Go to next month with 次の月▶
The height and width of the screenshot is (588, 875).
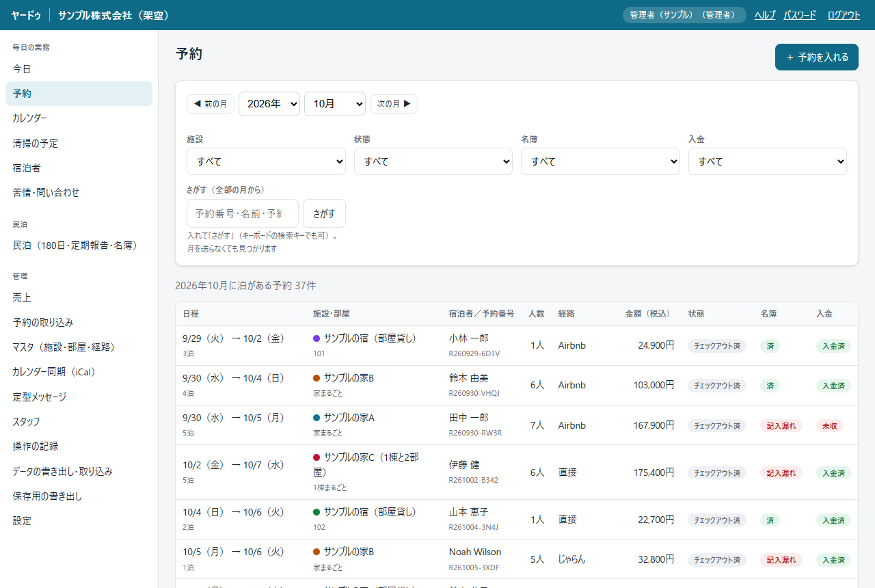[394, 104]
